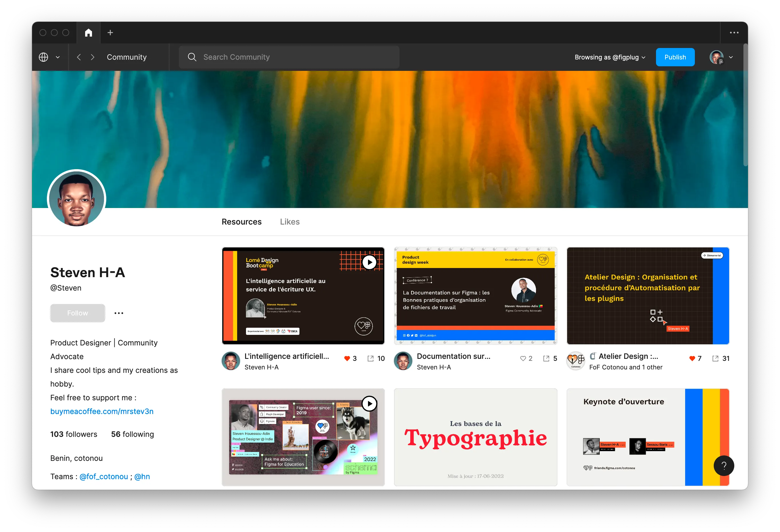
Task: Open the Figma user since 2019 thumbnail
Action: click(x=303, y=437)
